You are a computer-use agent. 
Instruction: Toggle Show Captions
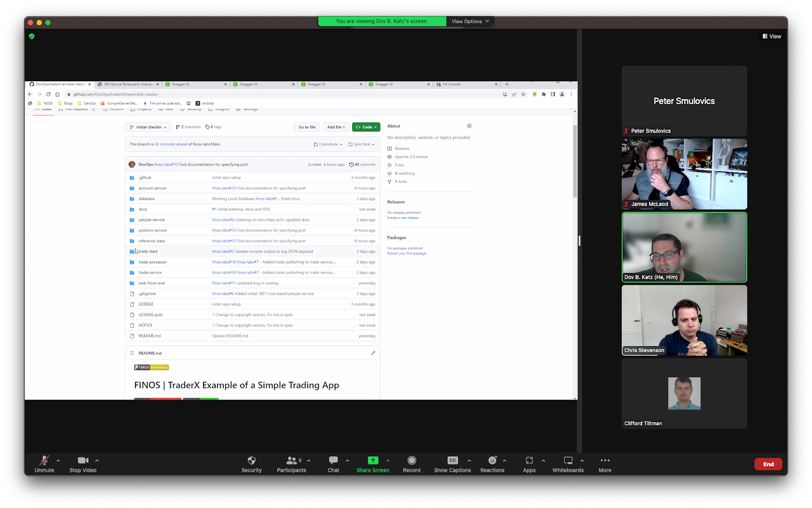(452, 461)
